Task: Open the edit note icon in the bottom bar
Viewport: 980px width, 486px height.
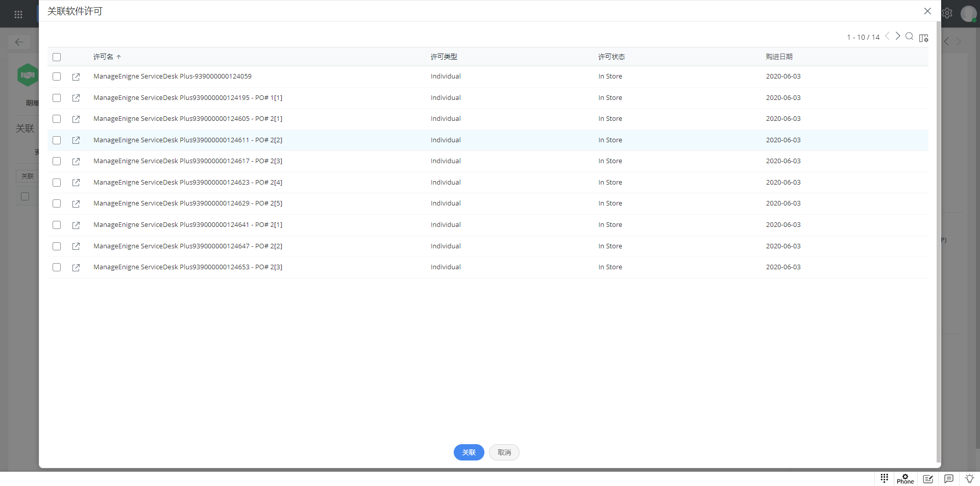Action: click(928, 479)
